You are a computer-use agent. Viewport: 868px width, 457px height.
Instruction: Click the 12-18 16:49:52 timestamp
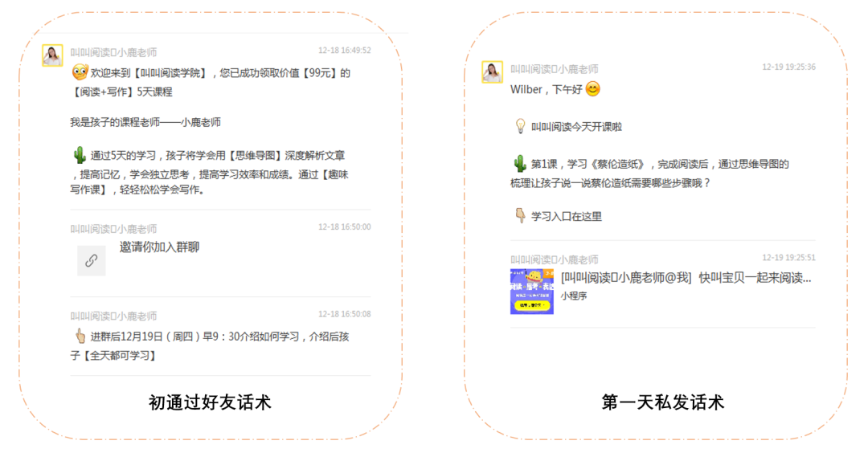coord(344,51)
